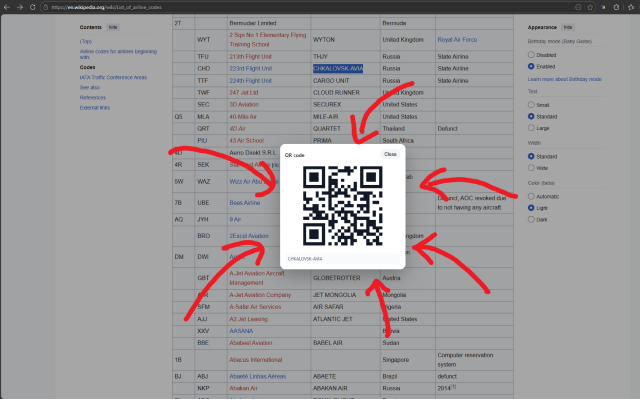Viewport: 640px width, 400px height.
Task: Click the GLOBETROTTER call sign cell
Action: [x=337, y=278]
